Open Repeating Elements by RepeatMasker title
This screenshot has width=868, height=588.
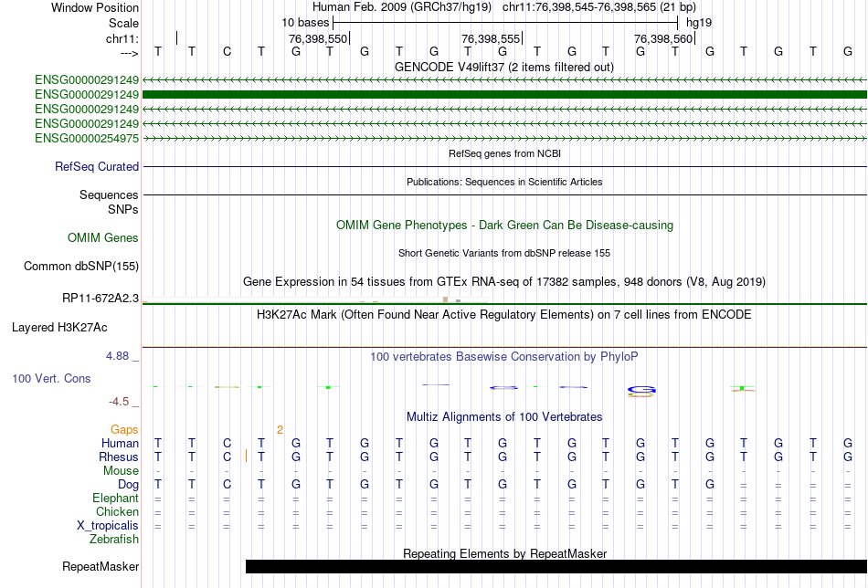click(x=505, y=553)
